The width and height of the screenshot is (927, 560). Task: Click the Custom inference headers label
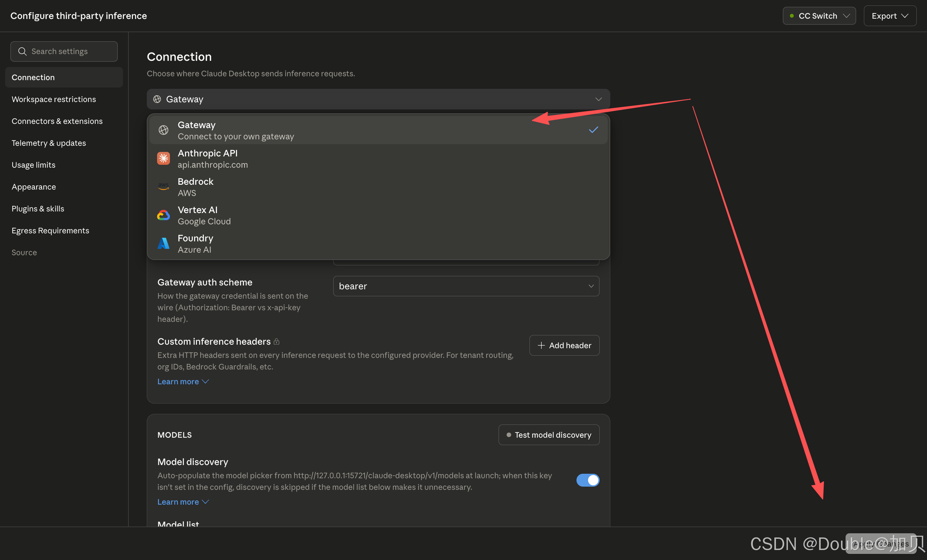point(214,341)
